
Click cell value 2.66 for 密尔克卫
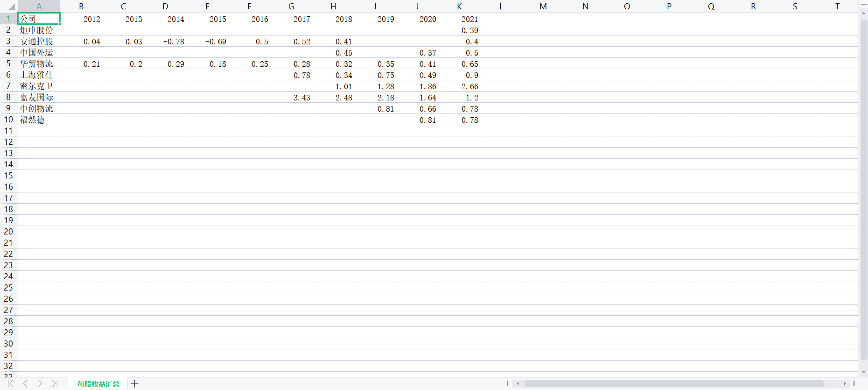[459, 86]
